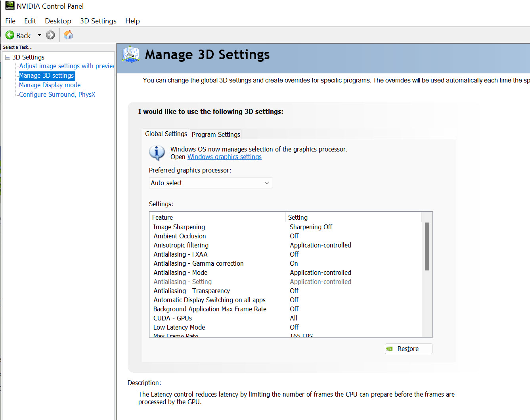Open the Desktop menu

pyautogui.click(x=58, y=21)
